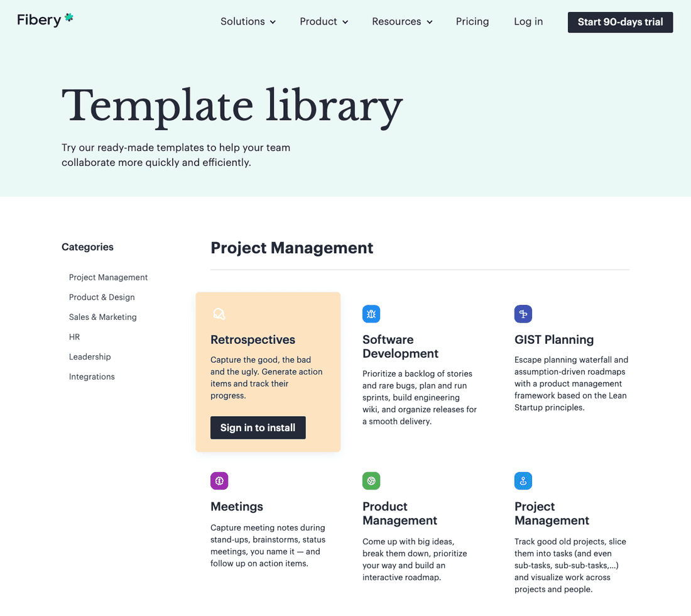The image size is (691, 616).
Task: Click the purple Meetings template icon
Action: tap(219, 481)
